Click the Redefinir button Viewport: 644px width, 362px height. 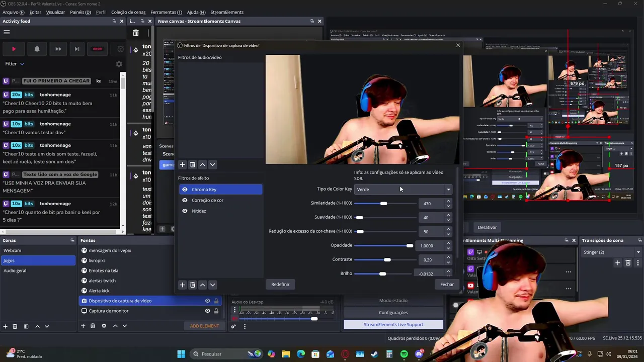[280, 285]
